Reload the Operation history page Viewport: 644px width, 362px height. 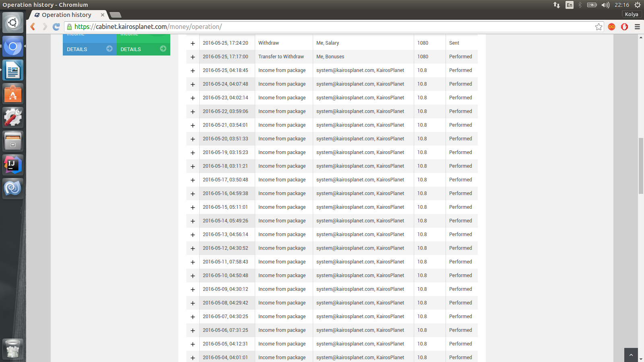[56, 27]
